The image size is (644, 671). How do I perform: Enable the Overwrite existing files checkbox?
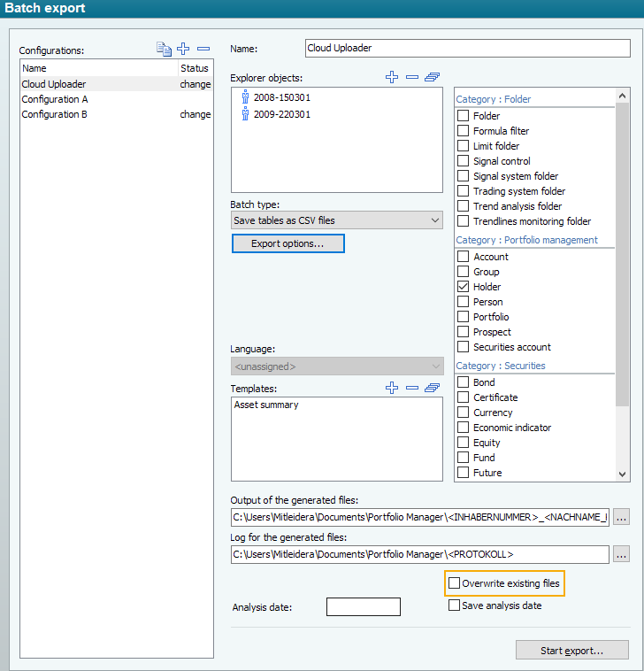click(455, 584)
